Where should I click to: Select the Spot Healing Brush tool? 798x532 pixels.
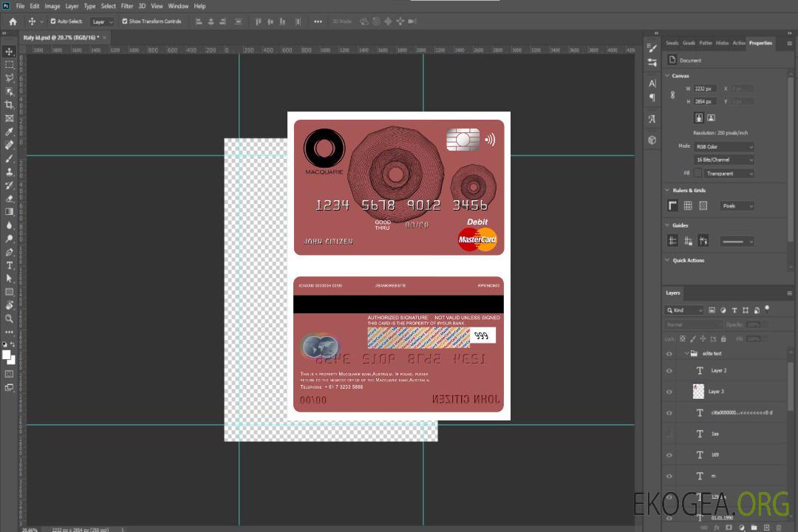(x=9, y=145)
